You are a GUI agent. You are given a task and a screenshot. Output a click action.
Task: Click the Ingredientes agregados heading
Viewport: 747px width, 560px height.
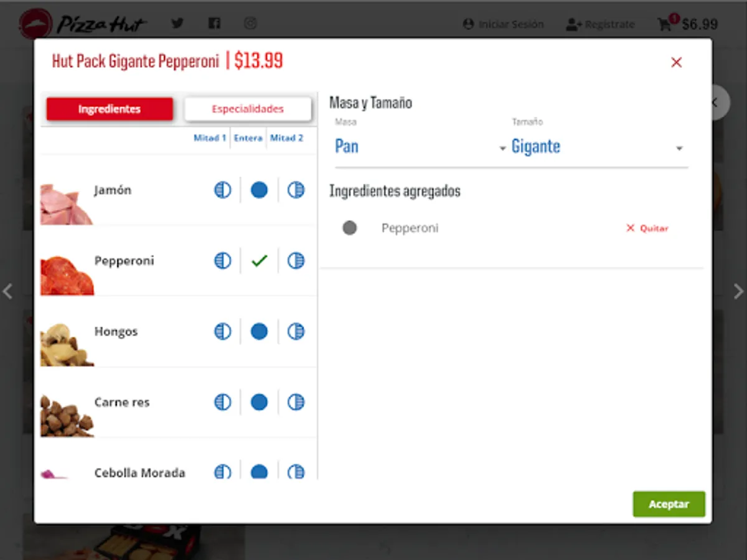[x=395, y=191]
